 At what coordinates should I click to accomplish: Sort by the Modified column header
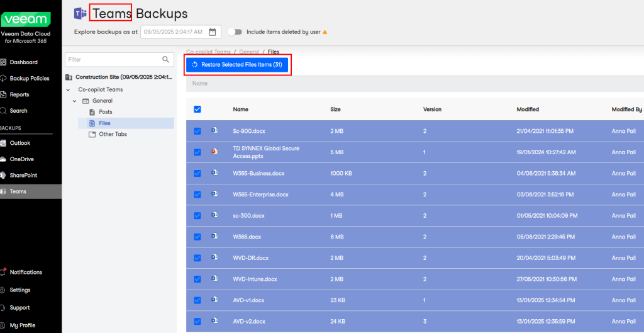click(x=528, y=110)
